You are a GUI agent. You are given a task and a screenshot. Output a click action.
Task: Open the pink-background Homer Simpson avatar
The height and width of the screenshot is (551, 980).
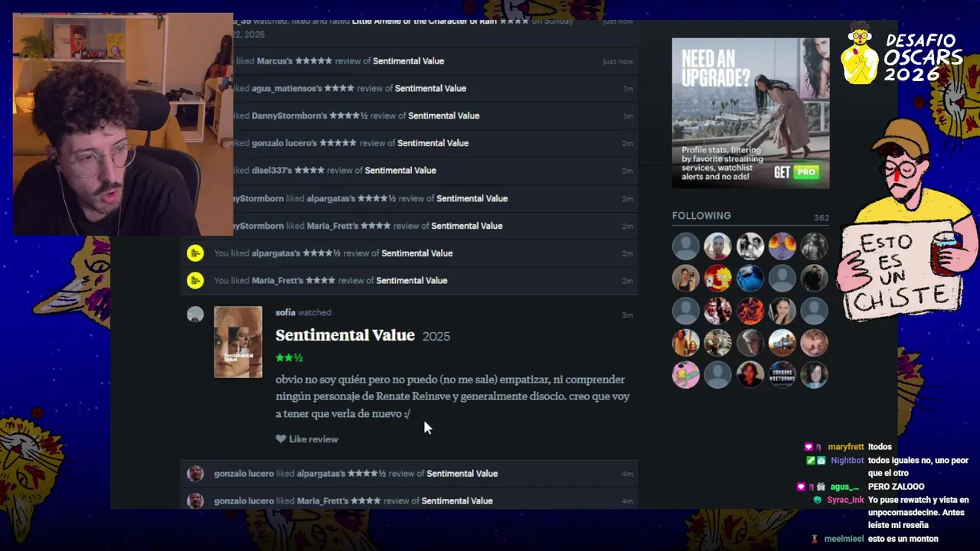[x=686, y=375]
